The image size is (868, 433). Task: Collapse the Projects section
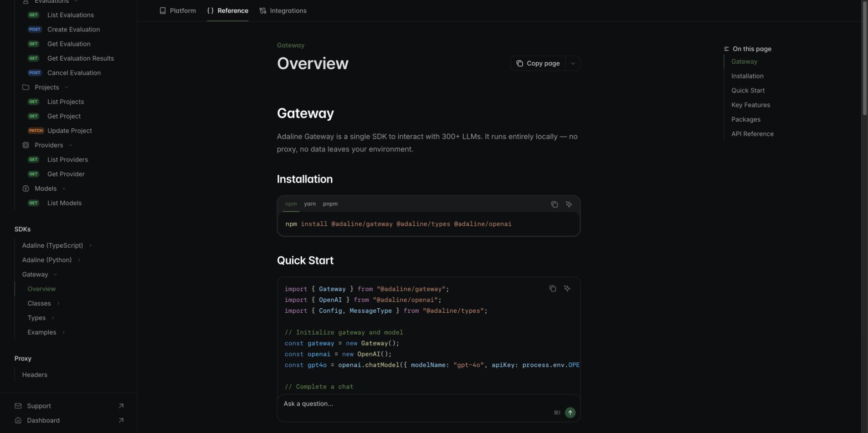point(46,87)
